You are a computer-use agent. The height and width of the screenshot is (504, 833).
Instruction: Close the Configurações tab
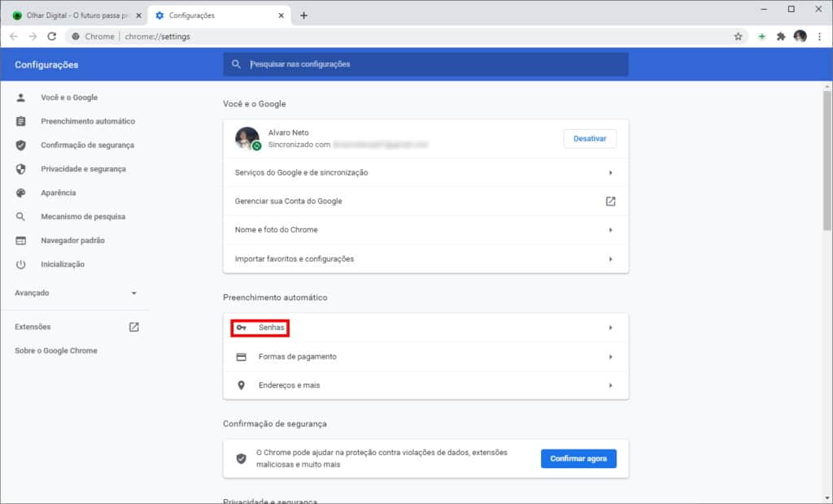point(281,15)
